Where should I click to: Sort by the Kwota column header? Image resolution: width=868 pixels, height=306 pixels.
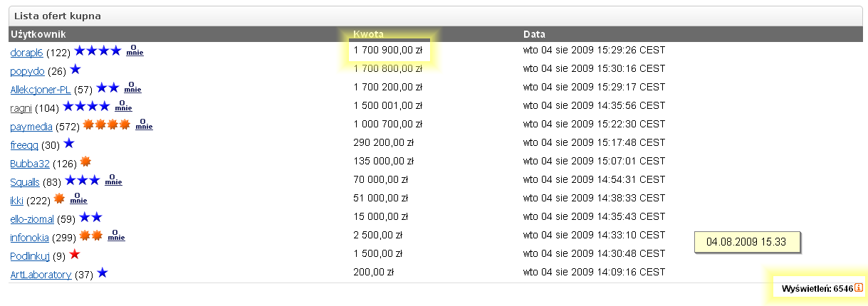tap(369, 33)
